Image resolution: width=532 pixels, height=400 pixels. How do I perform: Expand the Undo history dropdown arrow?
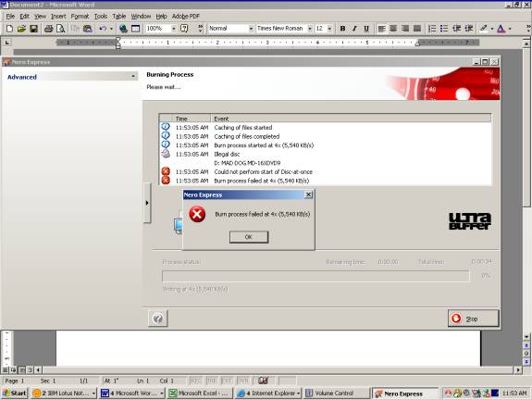point(111,29)
